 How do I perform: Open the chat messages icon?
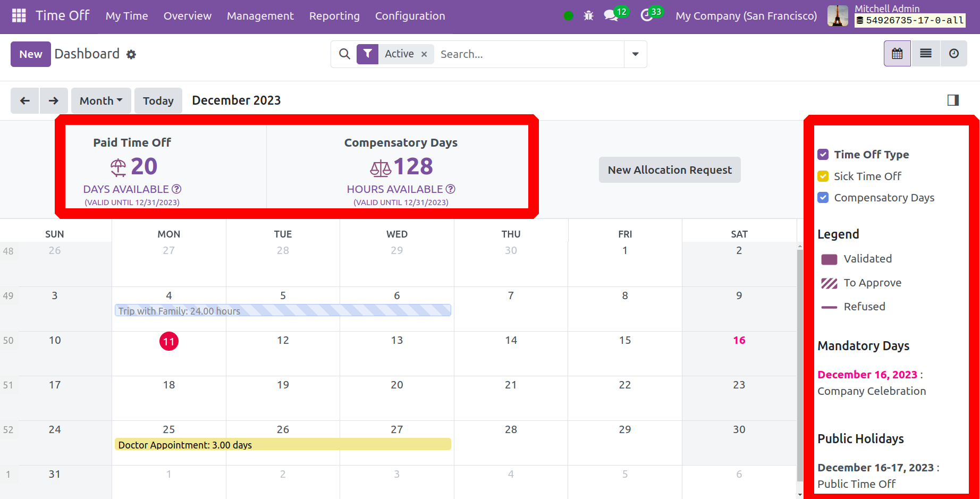(x=611, y=16)
